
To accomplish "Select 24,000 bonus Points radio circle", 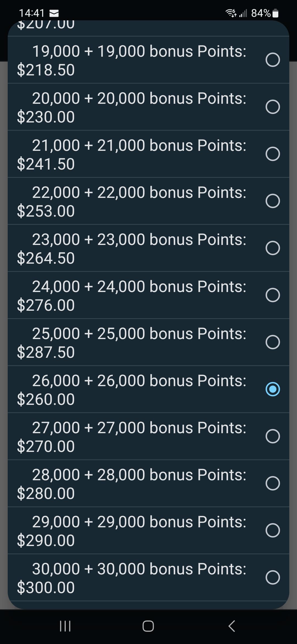I will tap(273, 295).
